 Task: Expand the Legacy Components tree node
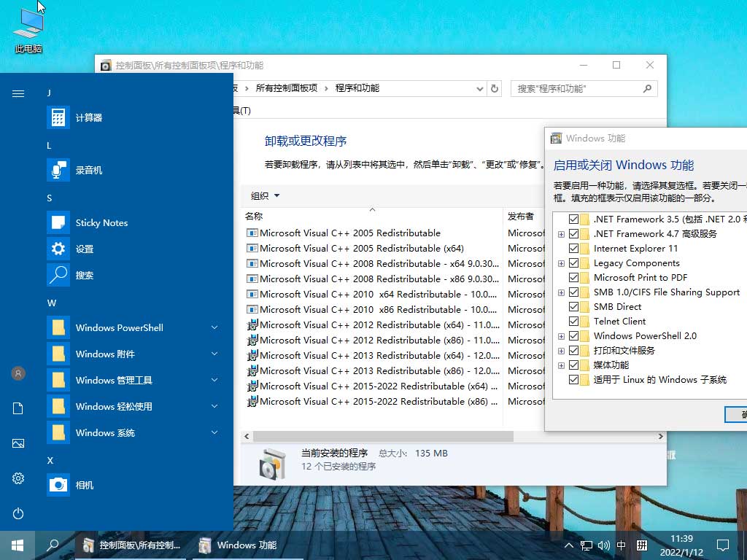pyautogui.click(x=561, y=263)
